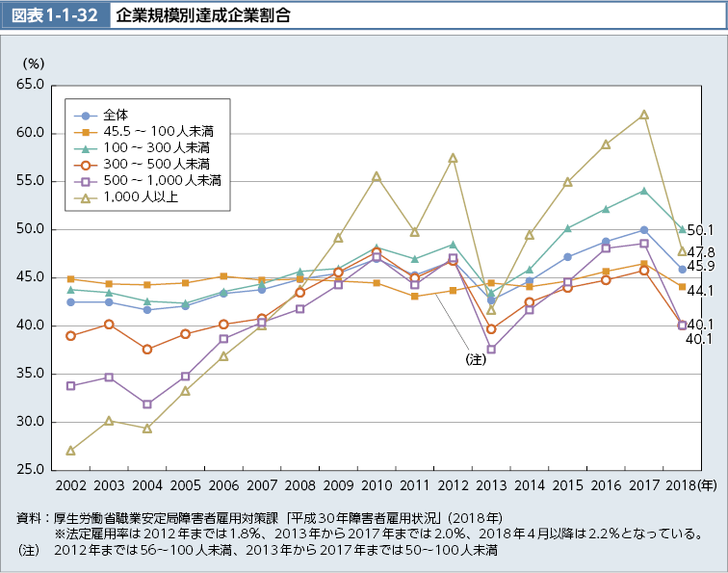This screenshot has width=728, height=573.
Task: Click the (注) annotation inside the chart
Action: [476, 359]
